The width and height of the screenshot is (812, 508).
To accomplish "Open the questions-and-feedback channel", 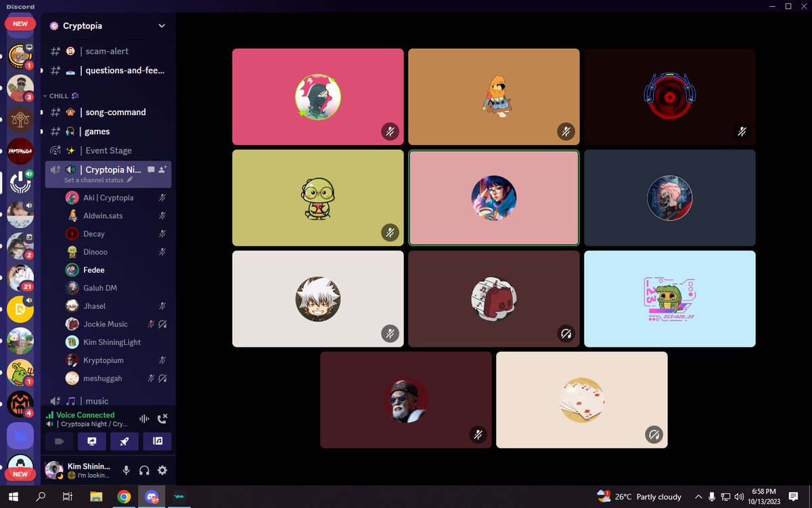I will pos(108,70).
